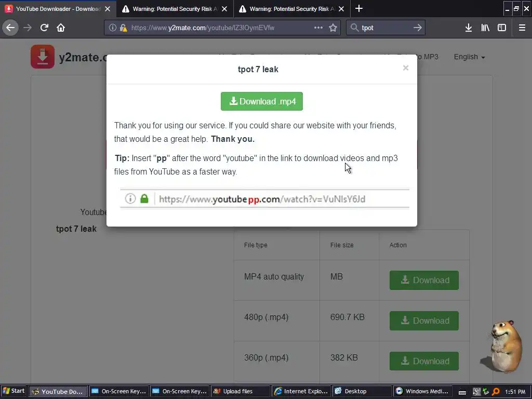Download the MP4 auto quality file
The height and width of the screenshot is (399, 532).
click(424, 280)
